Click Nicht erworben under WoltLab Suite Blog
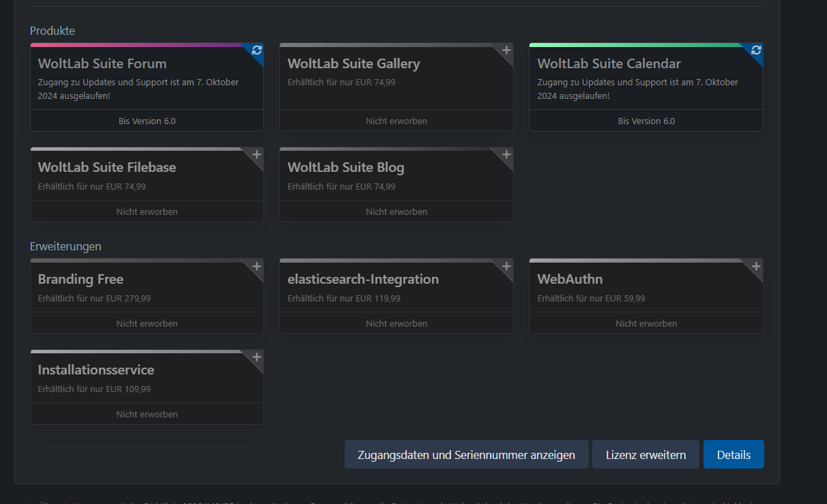This screenshot has height=504, width=827. point(396,212)
